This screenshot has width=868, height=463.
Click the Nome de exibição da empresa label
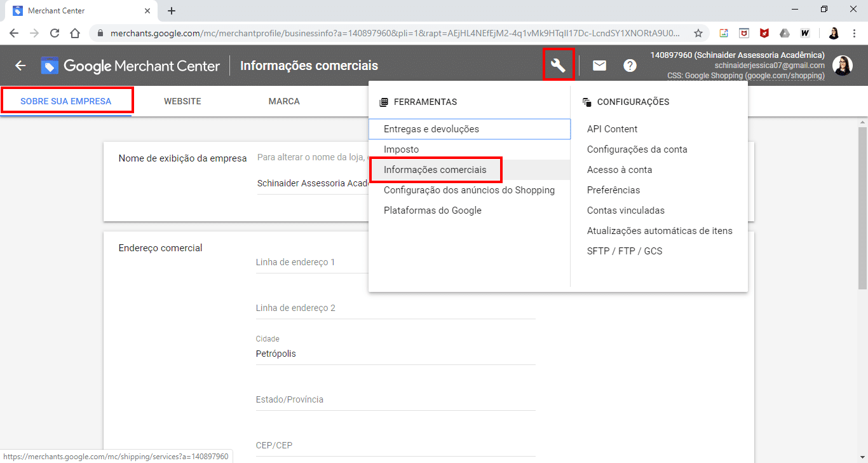182,158
